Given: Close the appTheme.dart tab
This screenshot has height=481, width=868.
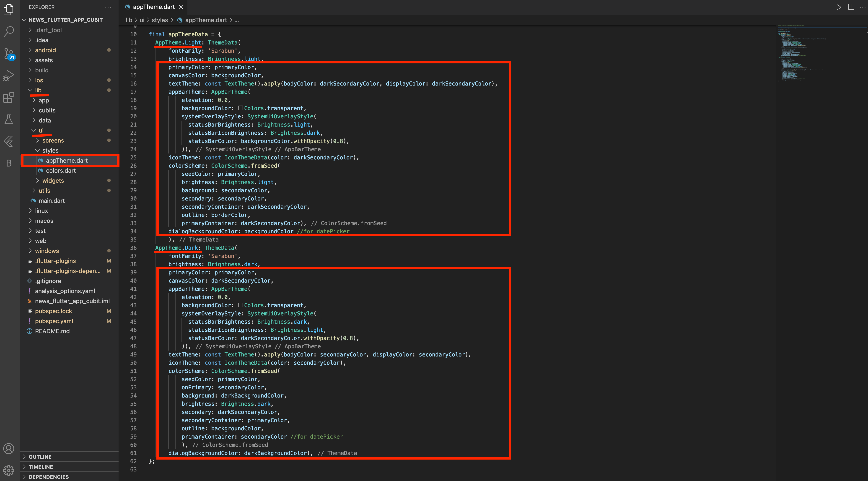Looking at the screenshot, I should (181, 7).
